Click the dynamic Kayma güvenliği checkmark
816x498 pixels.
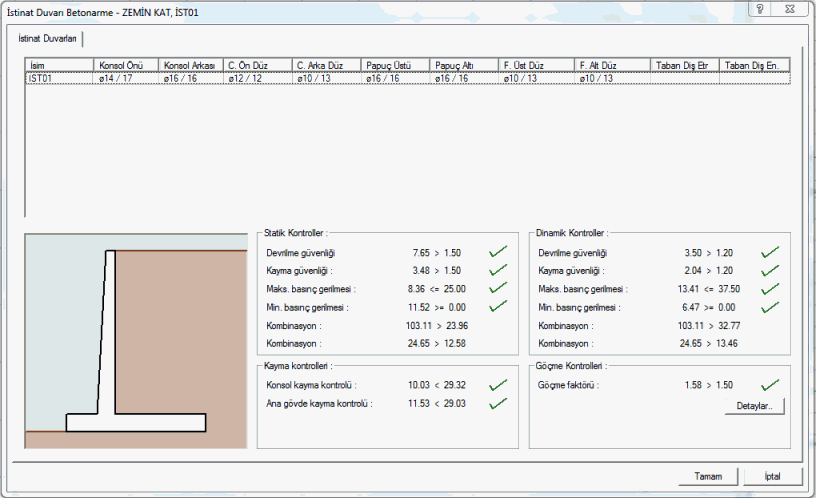click(x=769, y=270)
